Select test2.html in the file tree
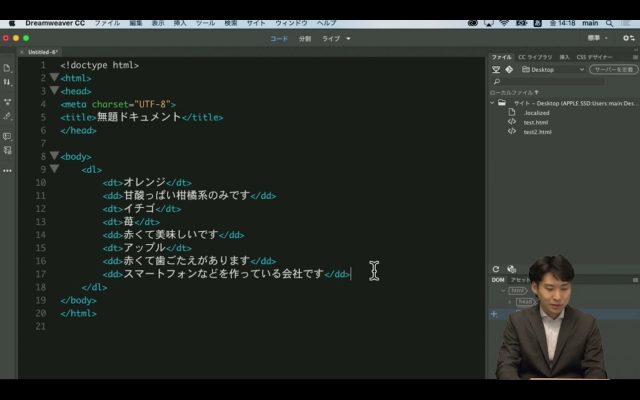640x400 pixels. [x=537, y=132]
